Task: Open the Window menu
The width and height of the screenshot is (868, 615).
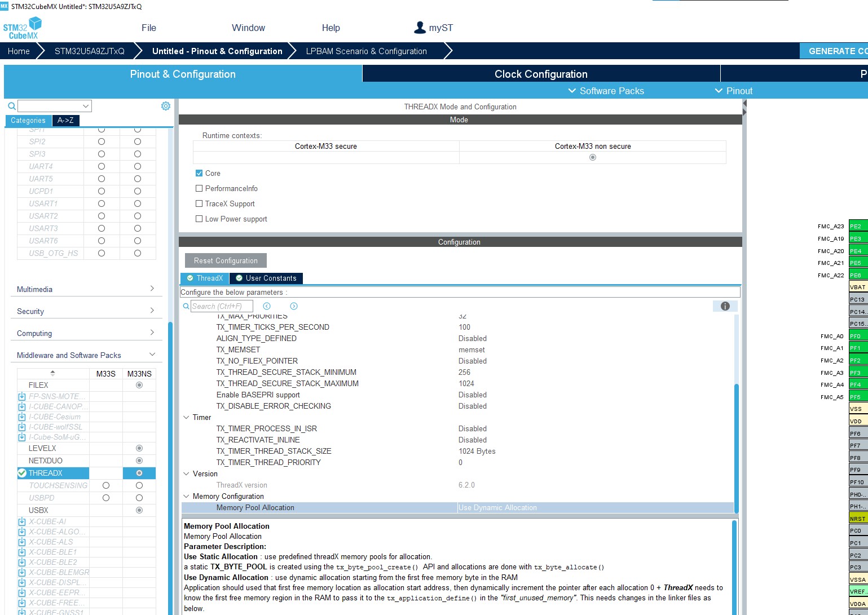Action: click(248, 28)
